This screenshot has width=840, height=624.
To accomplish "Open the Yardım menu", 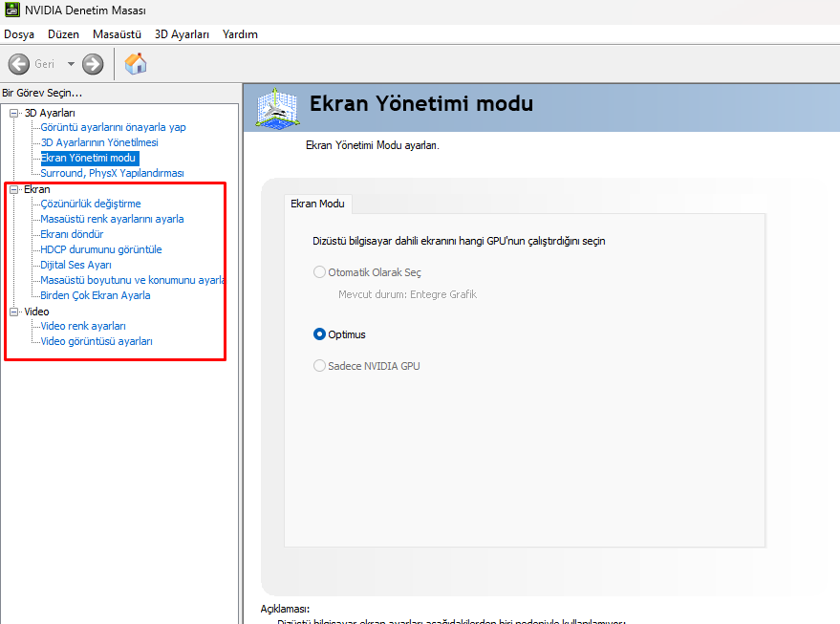I will (240, 34).
